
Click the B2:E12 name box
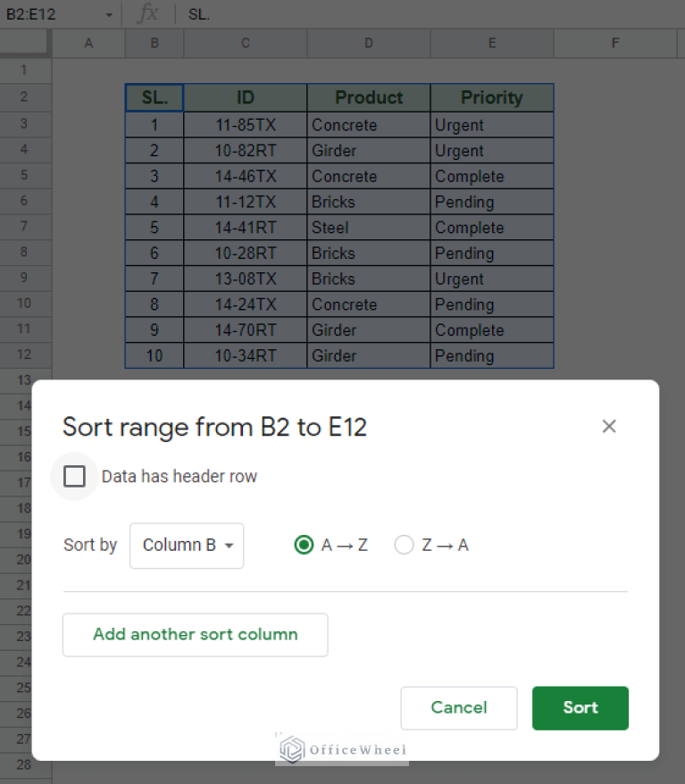[49, 15]
